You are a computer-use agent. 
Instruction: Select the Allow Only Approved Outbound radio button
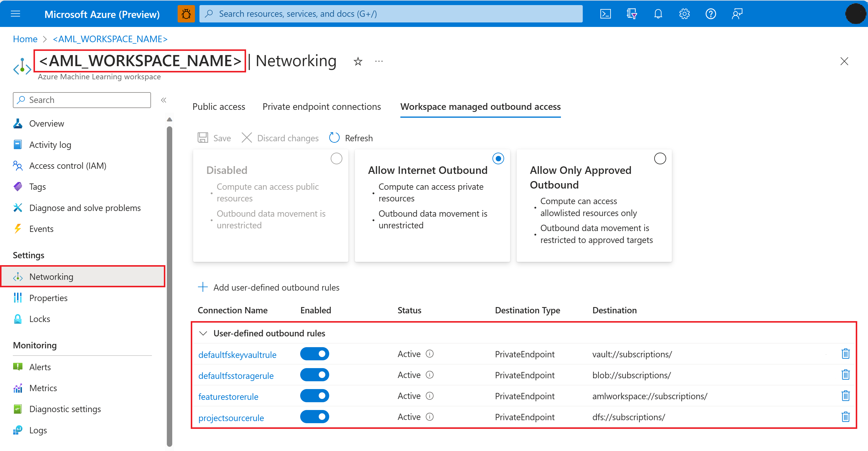click(660, 158)
